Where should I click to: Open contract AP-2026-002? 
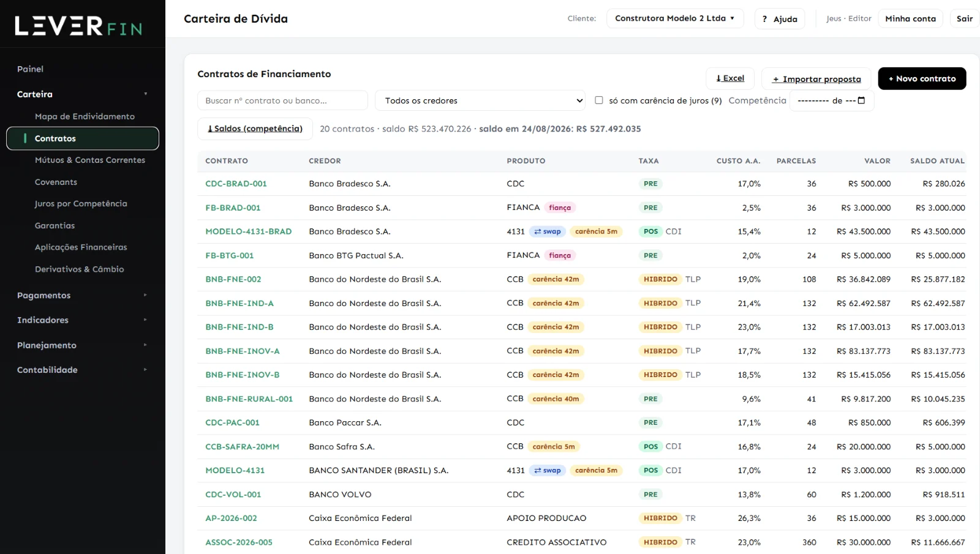click(x=231, y=518)
